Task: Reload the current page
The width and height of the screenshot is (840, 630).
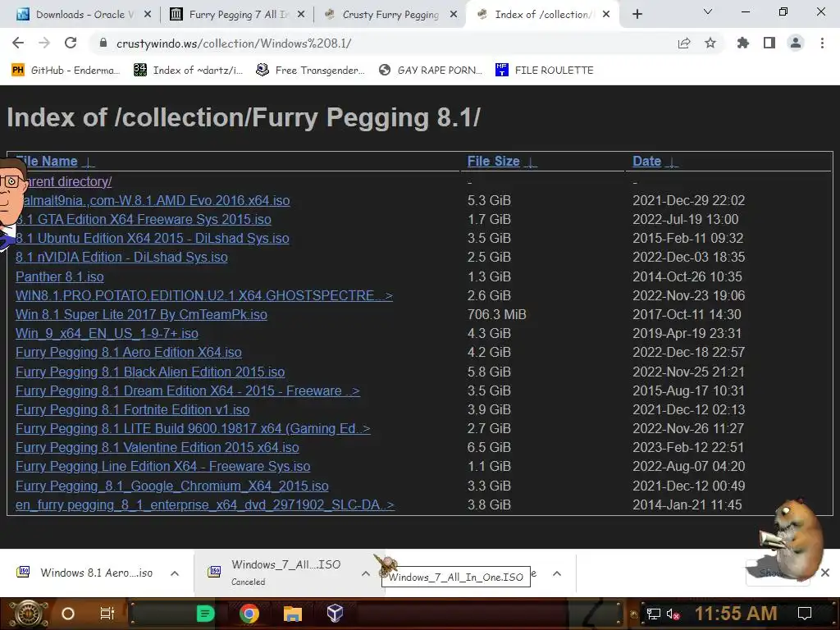Action: point(71,43)
